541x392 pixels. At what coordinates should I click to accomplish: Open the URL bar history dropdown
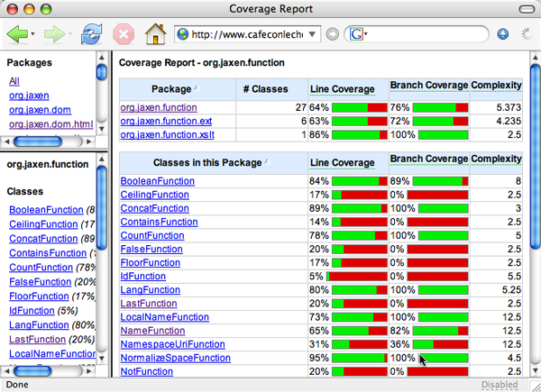[314, 34]
